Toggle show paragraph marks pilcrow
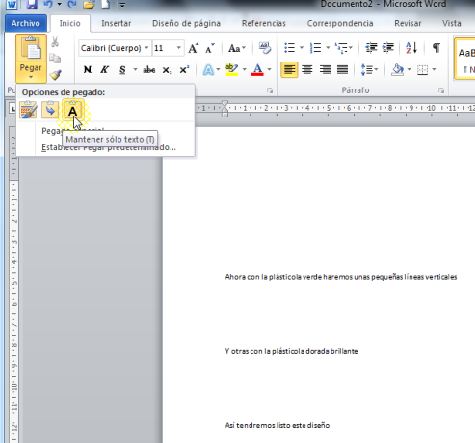Screen dimensions: 475x443 point(436,48)
